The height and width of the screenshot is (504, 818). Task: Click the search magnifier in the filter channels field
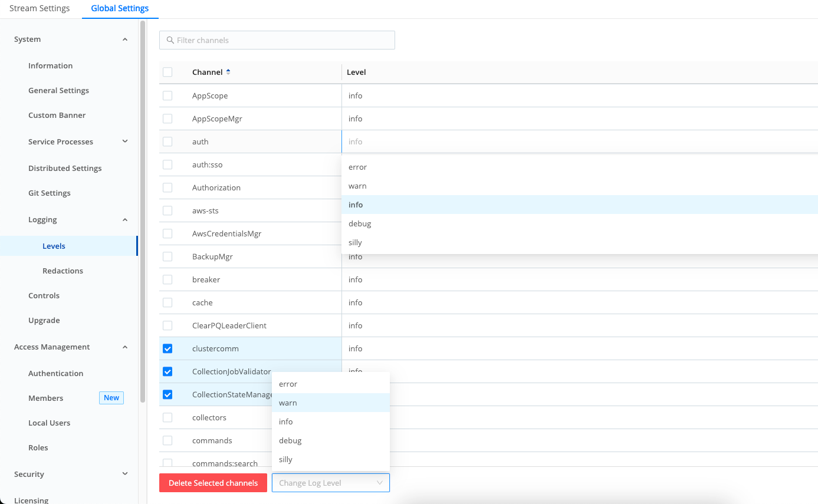170,40
